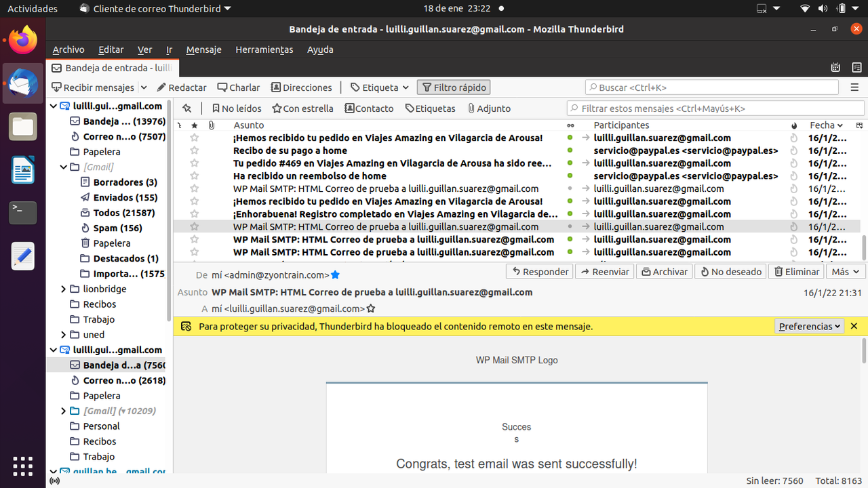Open the Text Editor from the dock
The image size is (868, 488).
[x=23, y=256]
